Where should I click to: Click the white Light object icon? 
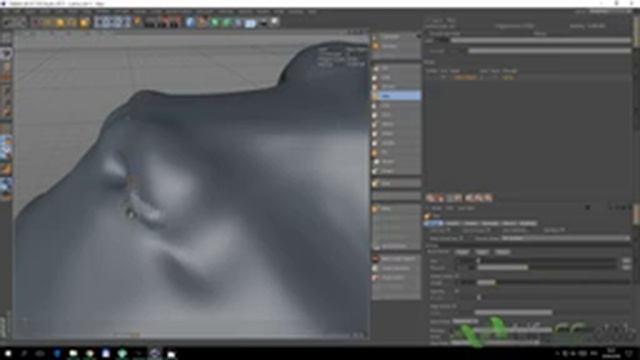275,21
